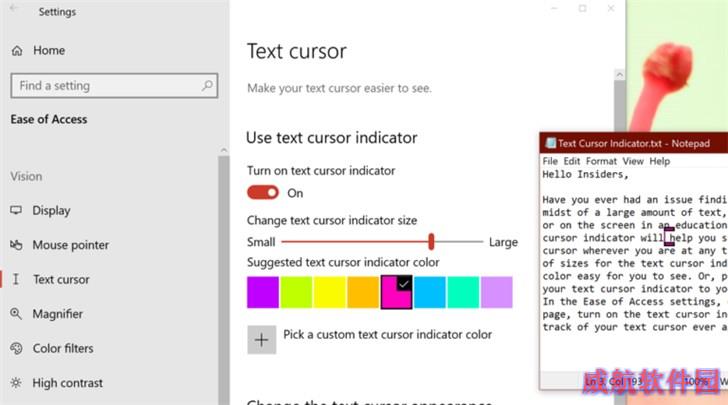Select Color filters in sidebar
The height and width of the screenshot is (405, 728).
[63, 348]
